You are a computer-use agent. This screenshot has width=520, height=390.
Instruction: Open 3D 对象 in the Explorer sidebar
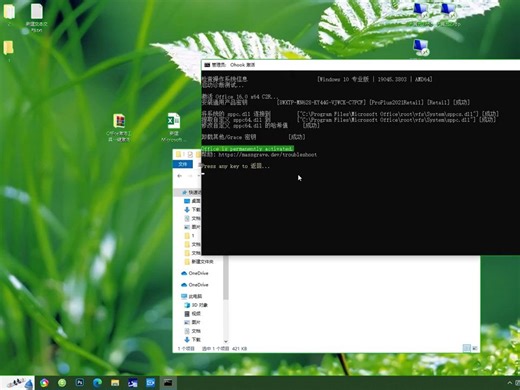pyautogui.click(x=196, y=305)
